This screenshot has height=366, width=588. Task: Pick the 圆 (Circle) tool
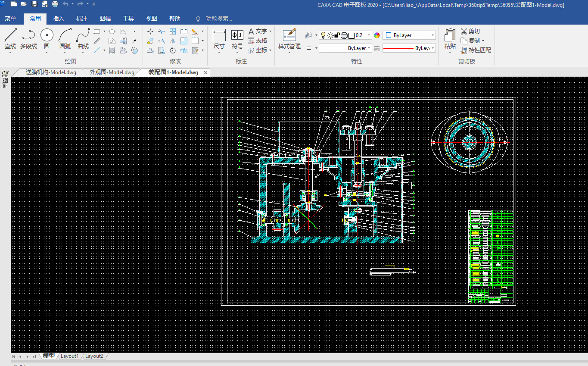(x=47, y=35)
